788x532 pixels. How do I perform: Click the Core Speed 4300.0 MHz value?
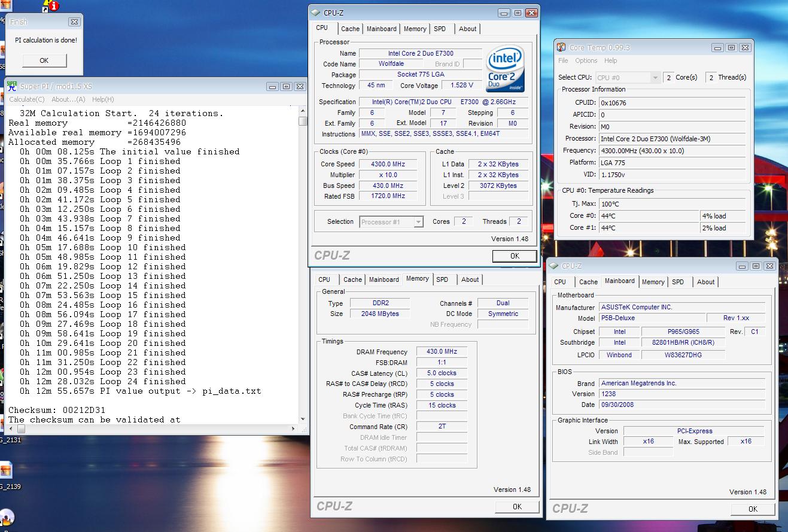pyautogui.click(x=388, y=164)
